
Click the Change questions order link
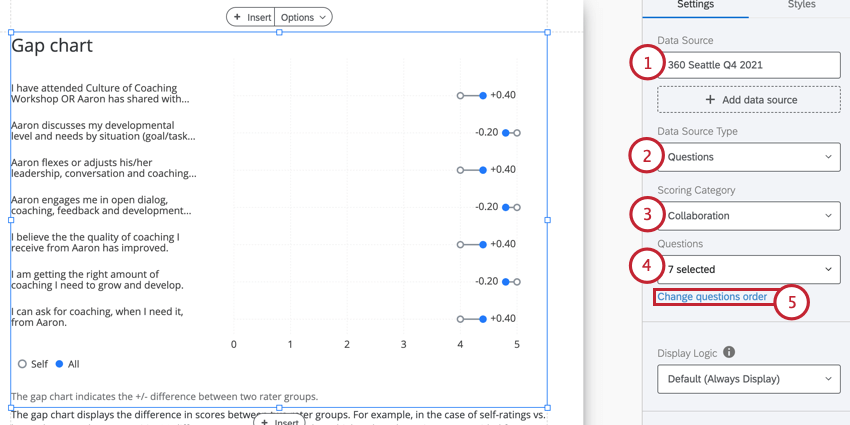(x=712, y=297)
